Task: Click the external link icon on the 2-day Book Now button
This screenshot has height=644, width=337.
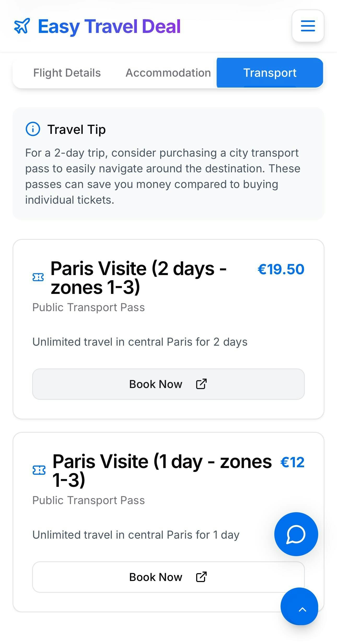Action: [201, 384]
